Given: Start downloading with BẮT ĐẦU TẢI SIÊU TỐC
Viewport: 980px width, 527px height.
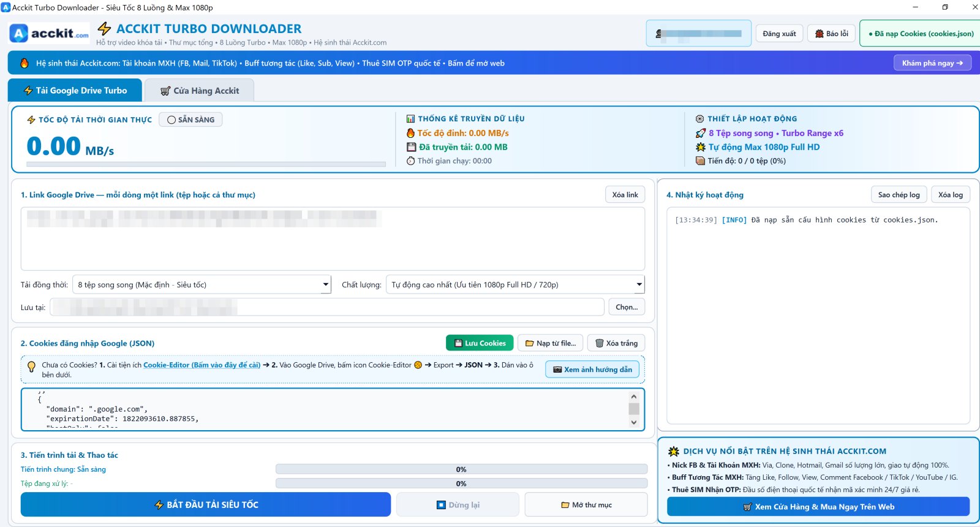Looking at the screenshot, I should pyautogui.click(x=206, y=505).
